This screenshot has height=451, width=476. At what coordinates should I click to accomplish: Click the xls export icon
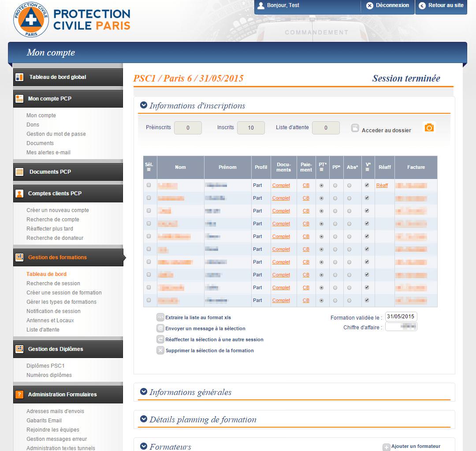(160, 317)
